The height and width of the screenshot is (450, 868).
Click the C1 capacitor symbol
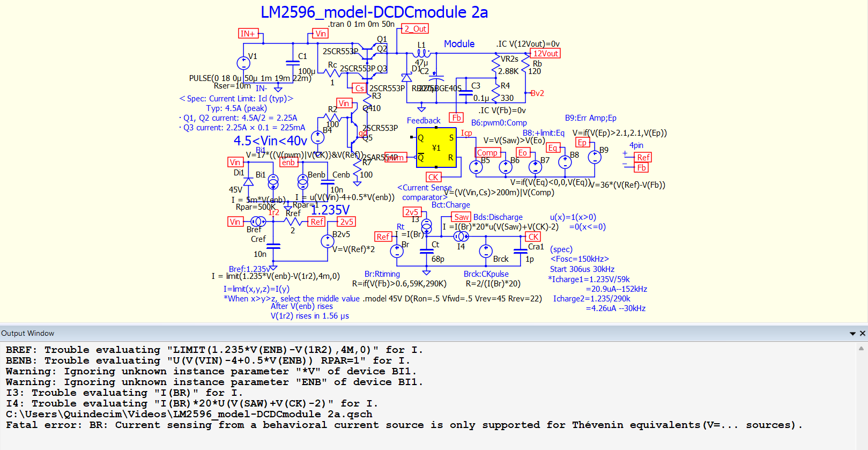pyautogui.click(x=293, y=63)
